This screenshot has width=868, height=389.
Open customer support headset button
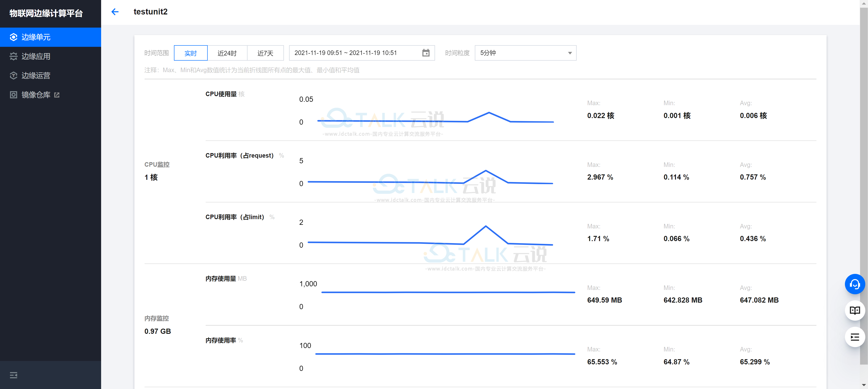pyautogui.click(x=855, y=284)
